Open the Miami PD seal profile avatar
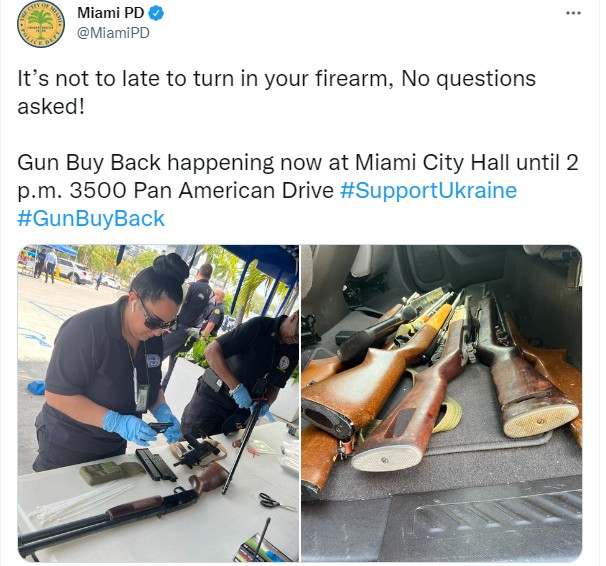 point(41,24)
